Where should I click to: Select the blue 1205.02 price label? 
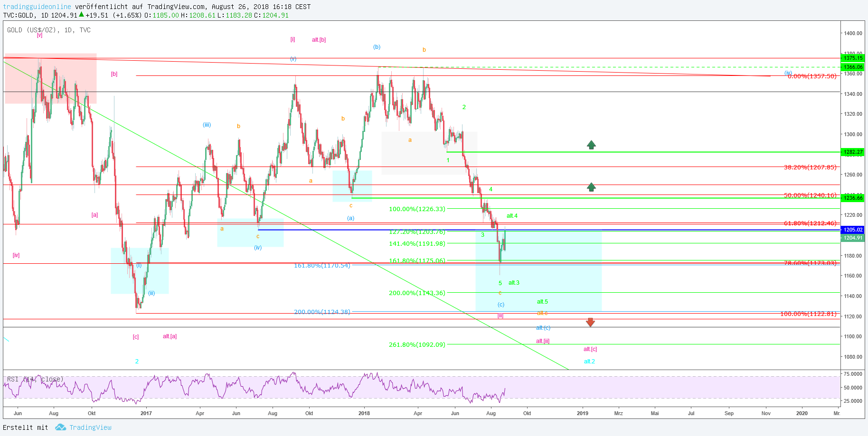[x=853, y=230]
